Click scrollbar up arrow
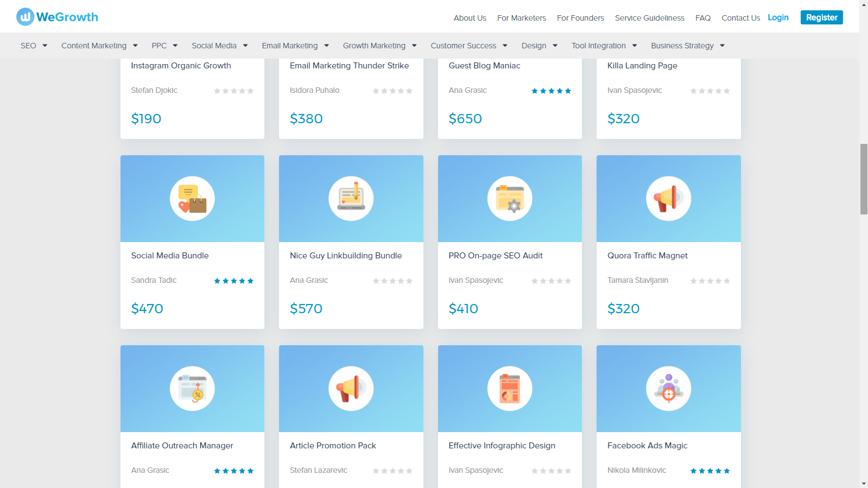 (x=864, y=4)
